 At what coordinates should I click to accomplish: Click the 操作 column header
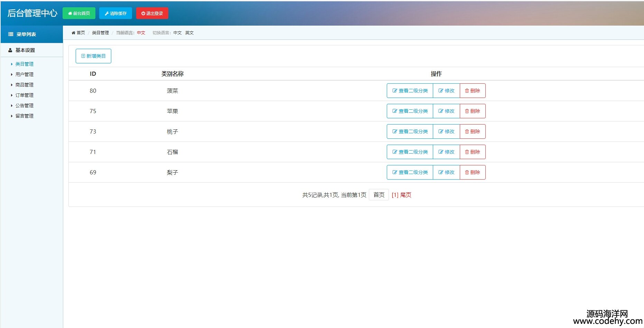436,74
